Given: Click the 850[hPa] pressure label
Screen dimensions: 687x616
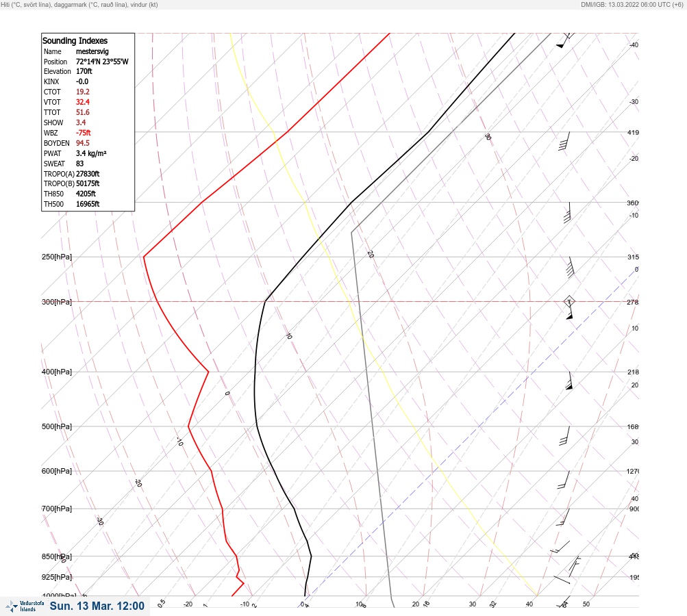Looking at the screenshot, I should [57, 556].
